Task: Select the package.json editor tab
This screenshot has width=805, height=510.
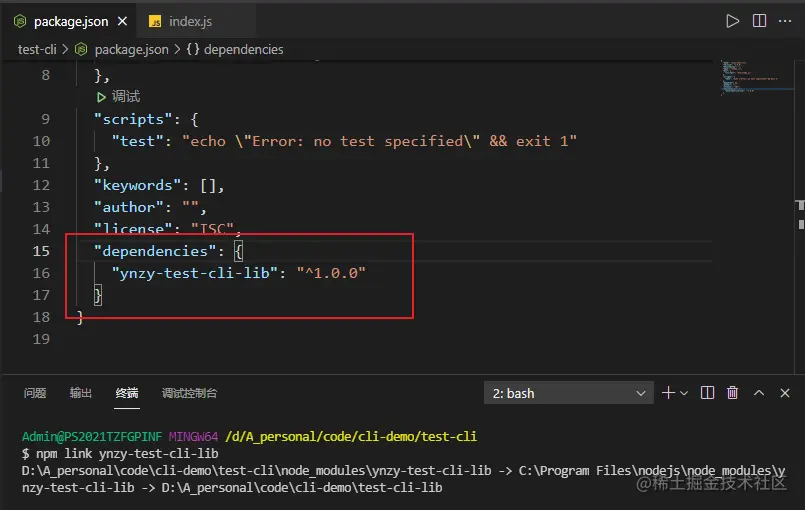Action: [71, 22]
